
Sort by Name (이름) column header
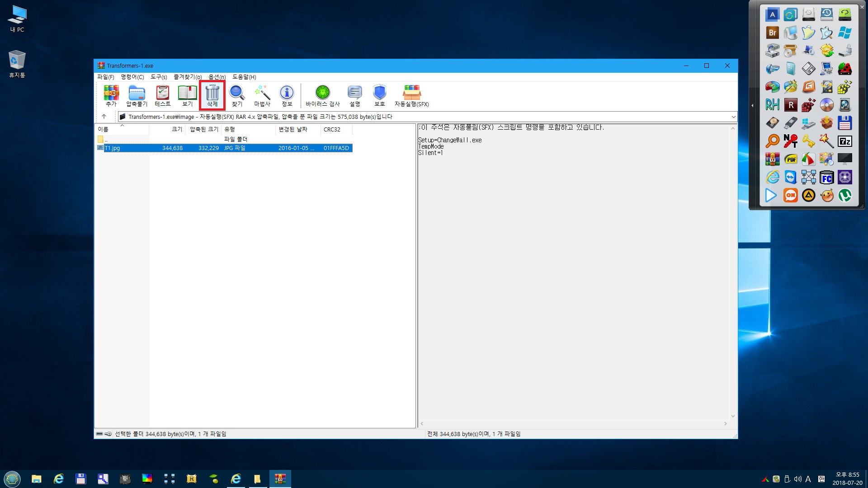122,129
